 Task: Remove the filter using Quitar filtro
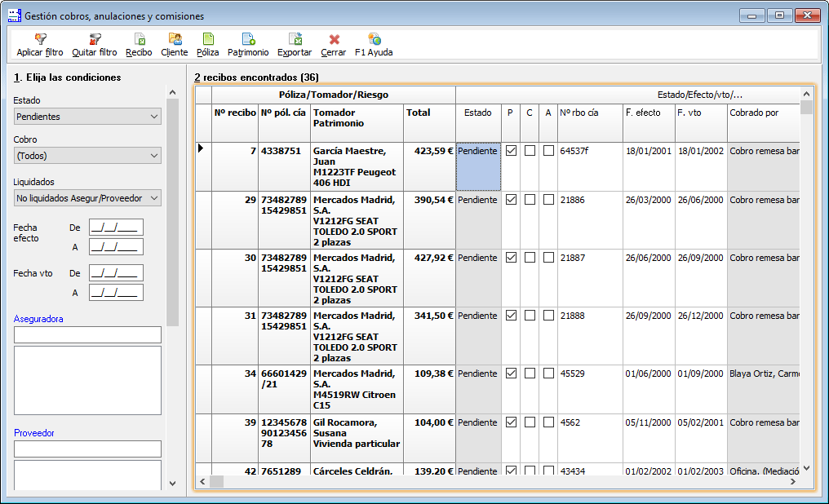95,45
